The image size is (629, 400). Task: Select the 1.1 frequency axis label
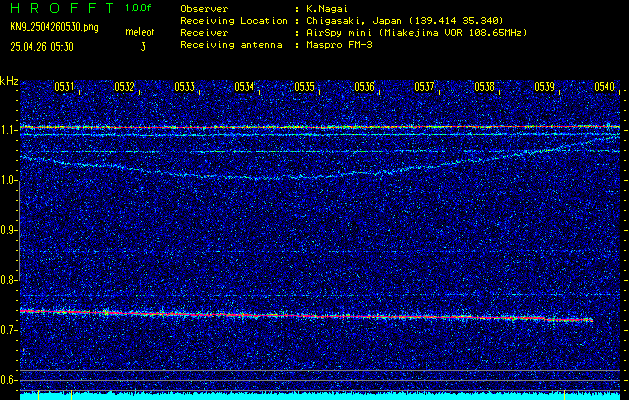pos(7,130)
